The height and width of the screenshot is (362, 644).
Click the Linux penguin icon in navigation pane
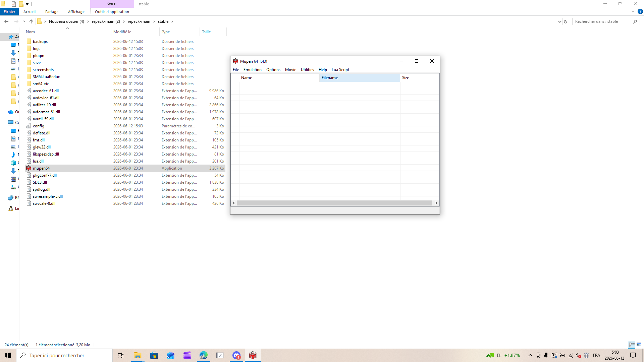11,208
